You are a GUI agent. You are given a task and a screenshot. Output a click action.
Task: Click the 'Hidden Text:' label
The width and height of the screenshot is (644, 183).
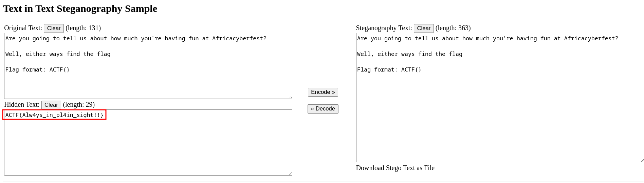[22, 105]
